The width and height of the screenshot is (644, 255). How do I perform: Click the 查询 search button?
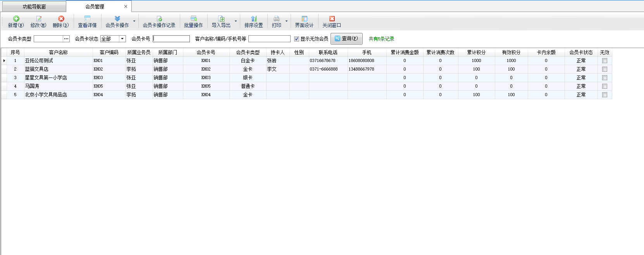(346, 39)
